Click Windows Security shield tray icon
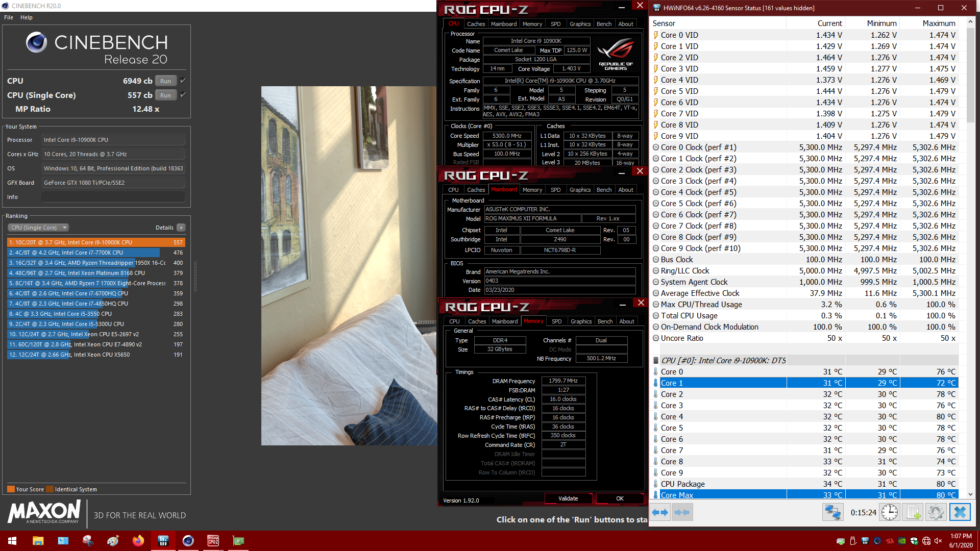980x551 pixels. pyautogui.click(x=914, y=541)
